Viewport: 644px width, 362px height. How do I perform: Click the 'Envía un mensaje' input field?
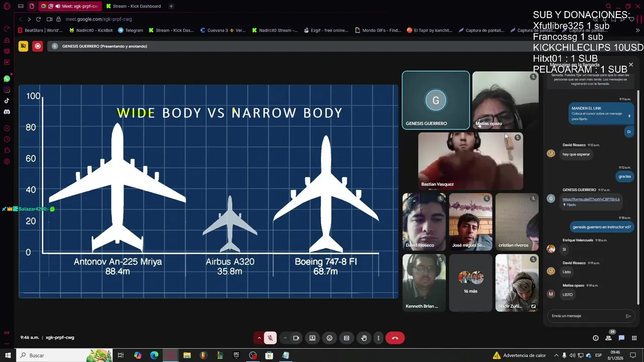pyautogui.click(x=586, y=316)
